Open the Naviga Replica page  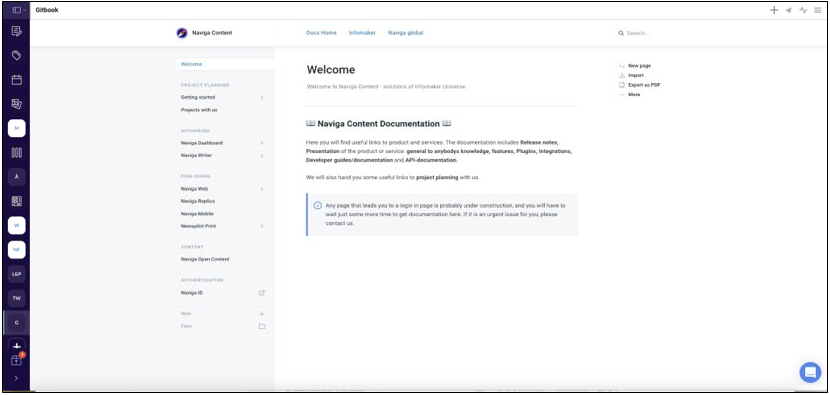pyautogui.click(x=198, y=201)
